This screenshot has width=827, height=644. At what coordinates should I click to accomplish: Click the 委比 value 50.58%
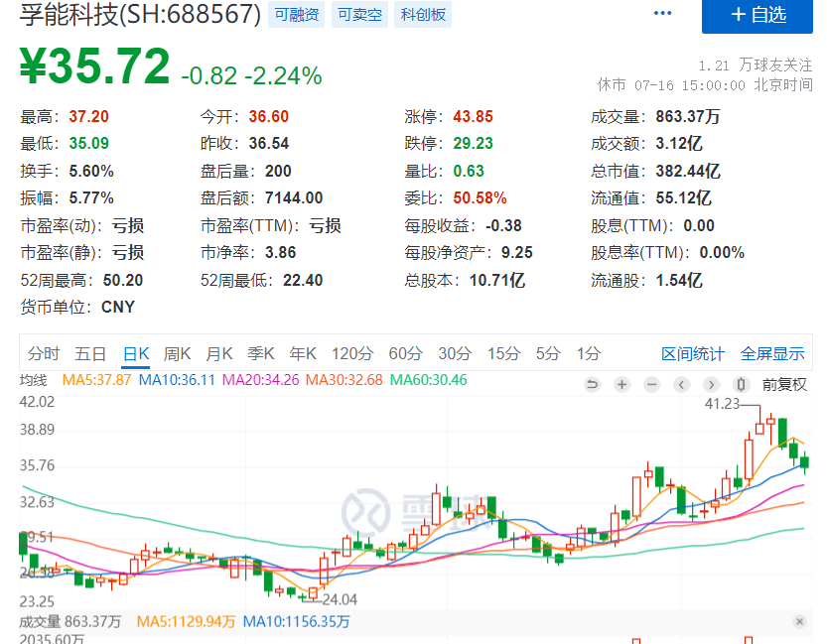480,198
